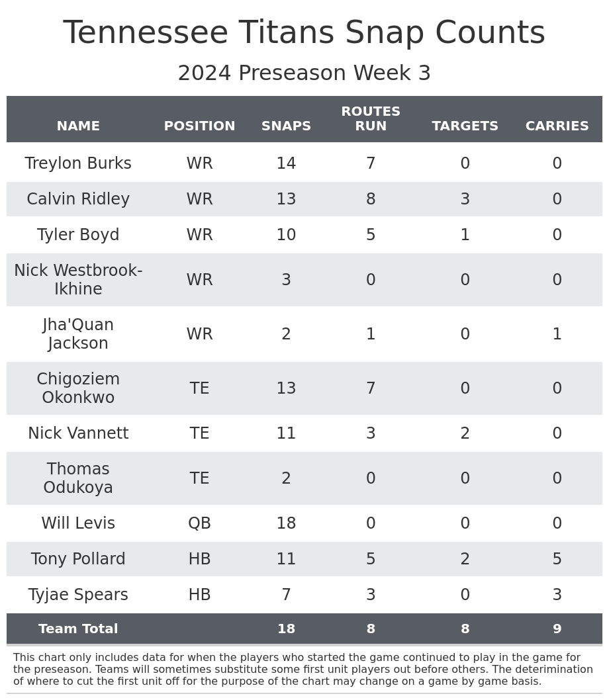Screen dimensions: 609x700
Task: Select the Tyjae Spears name cell
Action: [78, 595]
